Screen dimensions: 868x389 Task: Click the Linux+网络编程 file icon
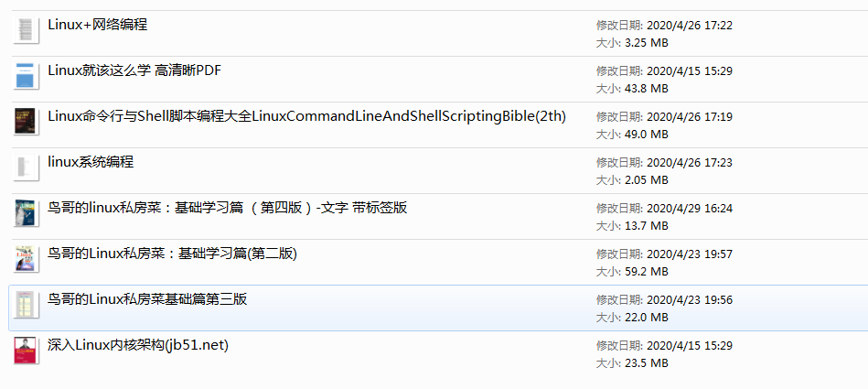(x=26, y=31)
